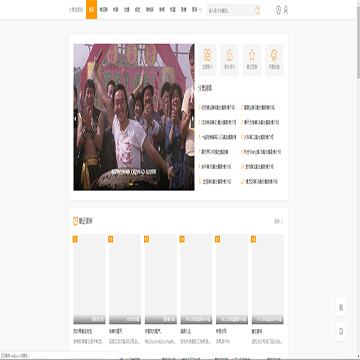360x360 pixels.
Task: Focus the header search input field
Action: [230, 11]
